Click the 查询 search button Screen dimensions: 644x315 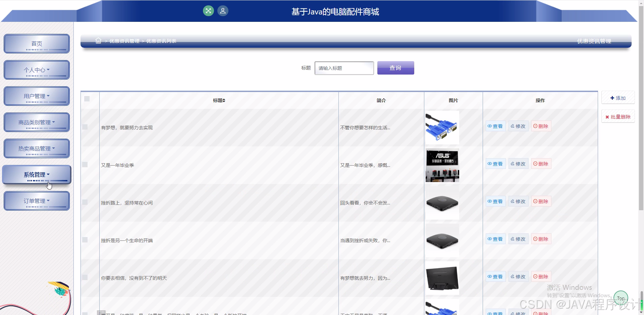point(395,68)
